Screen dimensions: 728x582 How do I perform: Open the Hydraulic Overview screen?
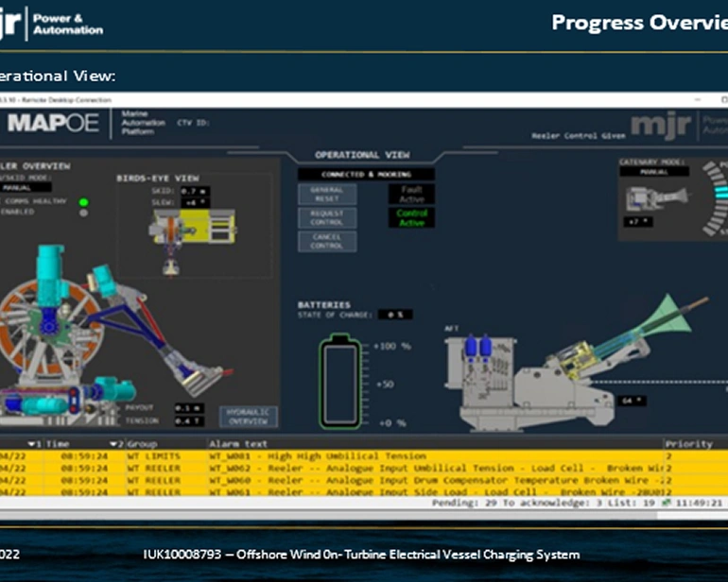coord(249,417)
